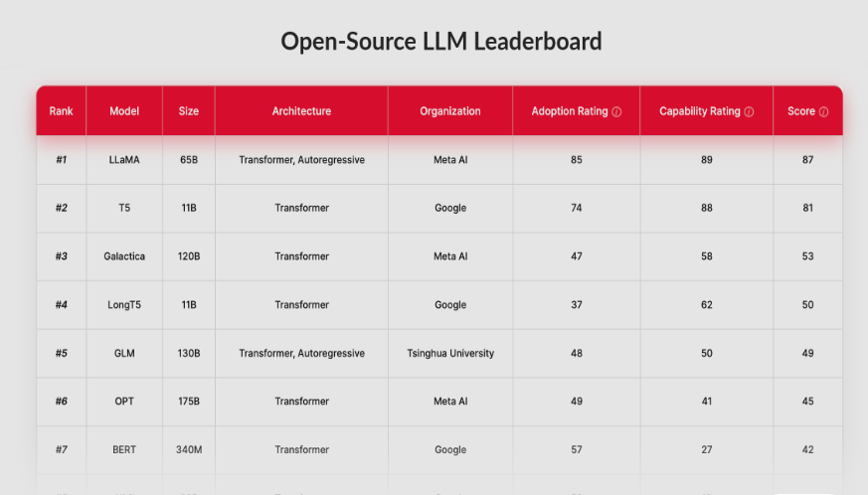The width and height of the screenshot is (868, 495).
Task: Click info icon beside Capability Rating
Action: 749,112
